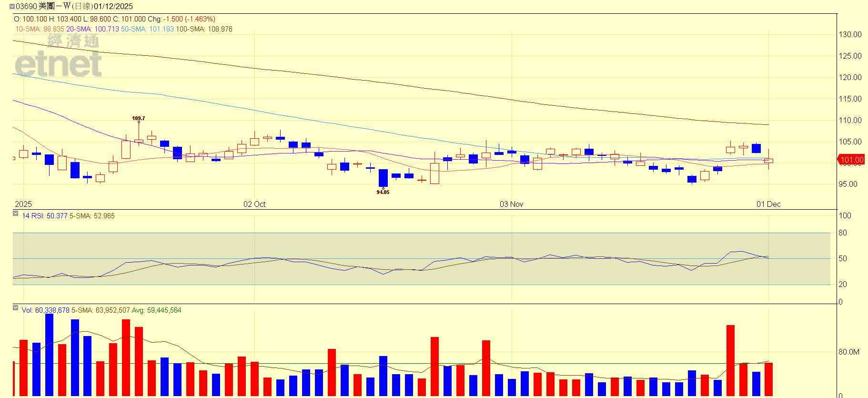Screen dimensions: 868x398
Task: Click the red 101.00 current price tag
Action: [851, 160]
